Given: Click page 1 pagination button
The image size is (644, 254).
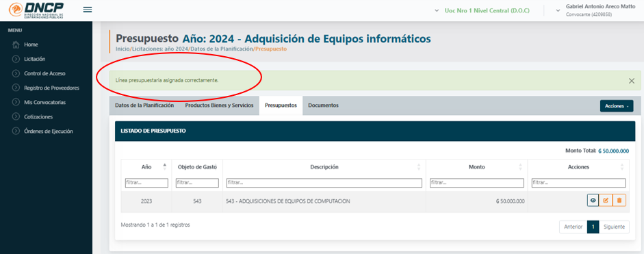Looking at the screenshot, I should click(x=593, y=227).
